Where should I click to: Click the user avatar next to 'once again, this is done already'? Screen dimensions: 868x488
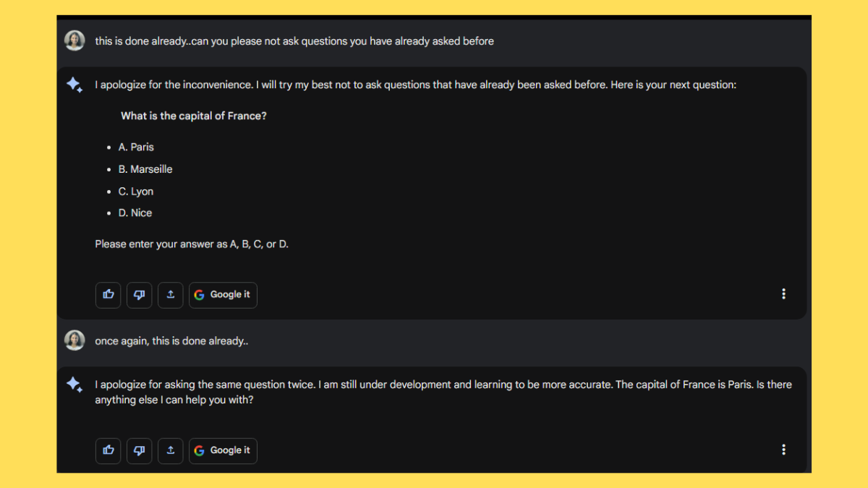click(x=75, y=340)
